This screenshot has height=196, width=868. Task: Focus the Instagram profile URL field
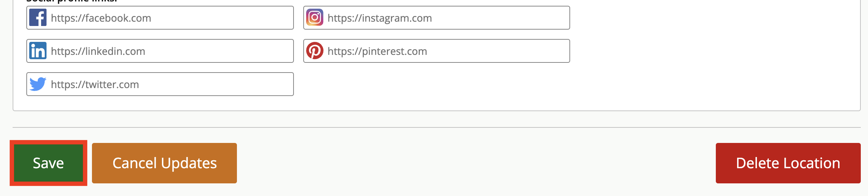tap(437, 18)
